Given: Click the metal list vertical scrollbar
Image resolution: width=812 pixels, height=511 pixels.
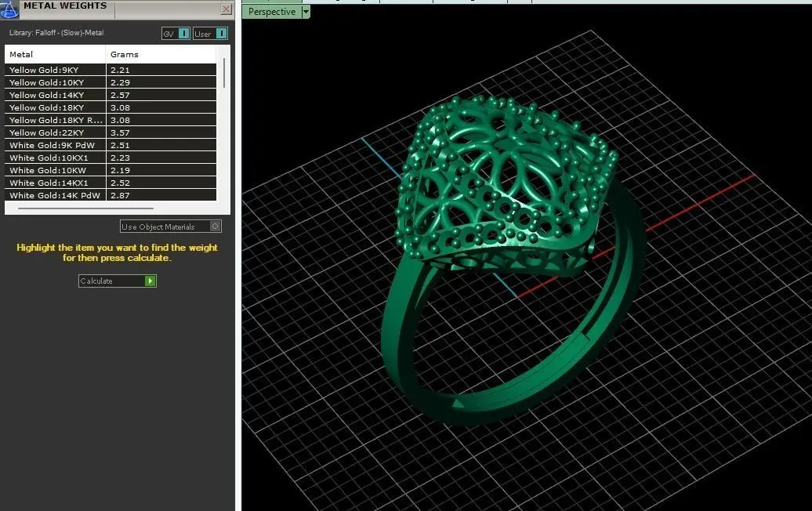Looking at the screenshot, I should click(223, 73).
